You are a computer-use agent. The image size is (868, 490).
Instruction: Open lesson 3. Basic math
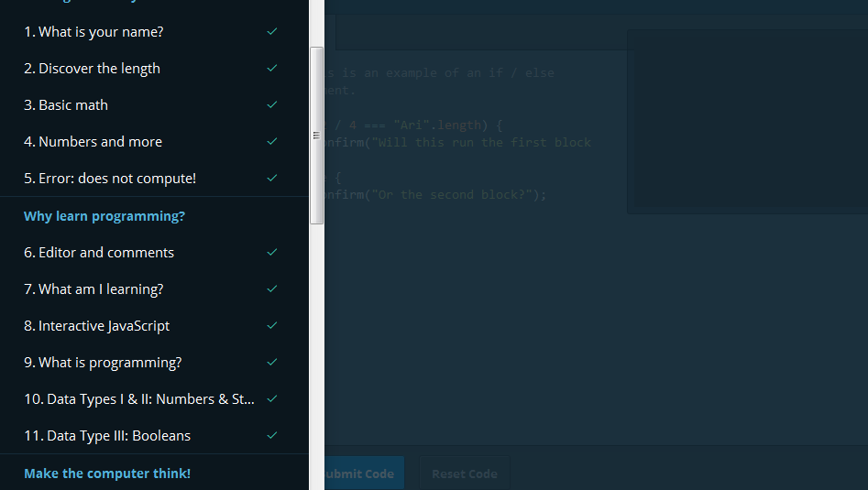pos(66,105)
